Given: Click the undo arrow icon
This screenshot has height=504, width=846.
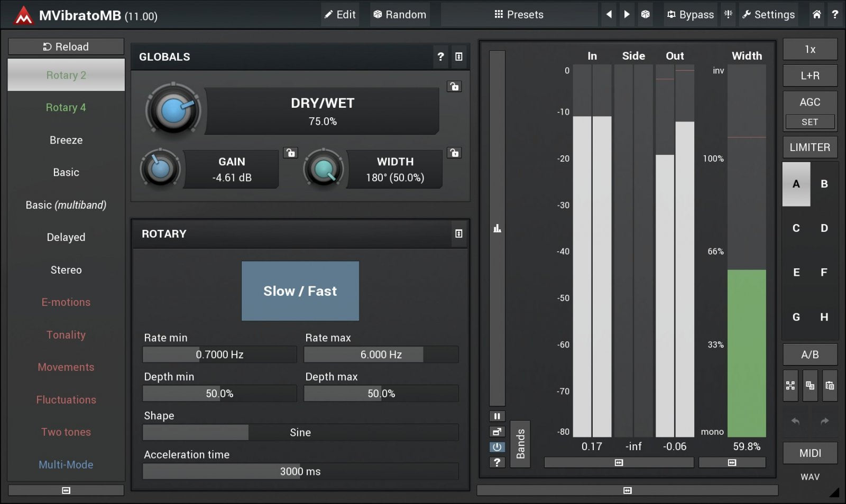Looking at the screenshot, I should click(795, 421).
